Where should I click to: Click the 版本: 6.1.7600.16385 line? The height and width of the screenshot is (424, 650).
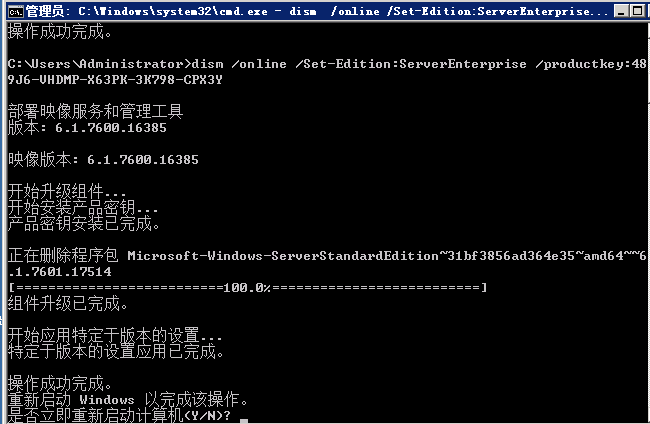point(87,128)
